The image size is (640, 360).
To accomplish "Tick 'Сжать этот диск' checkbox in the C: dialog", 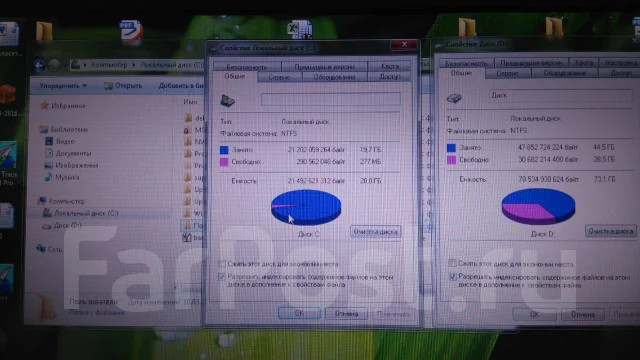I will 222,264.
